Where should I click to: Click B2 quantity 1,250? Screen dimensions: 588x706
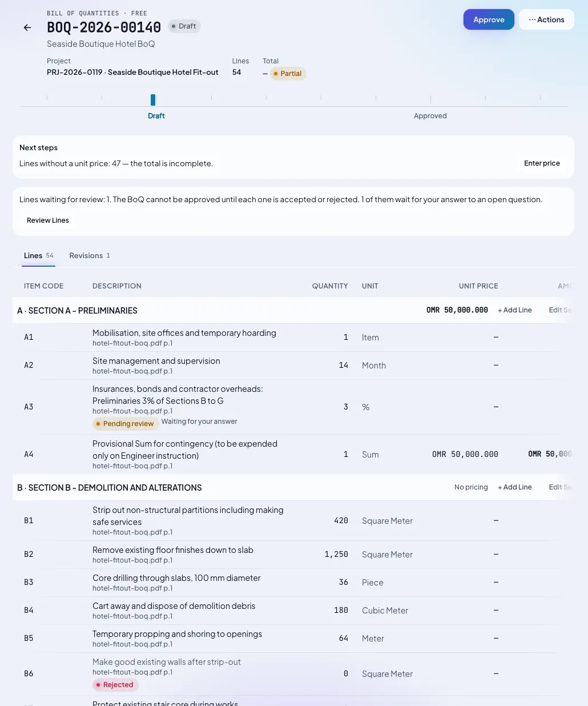coord(336,554)
